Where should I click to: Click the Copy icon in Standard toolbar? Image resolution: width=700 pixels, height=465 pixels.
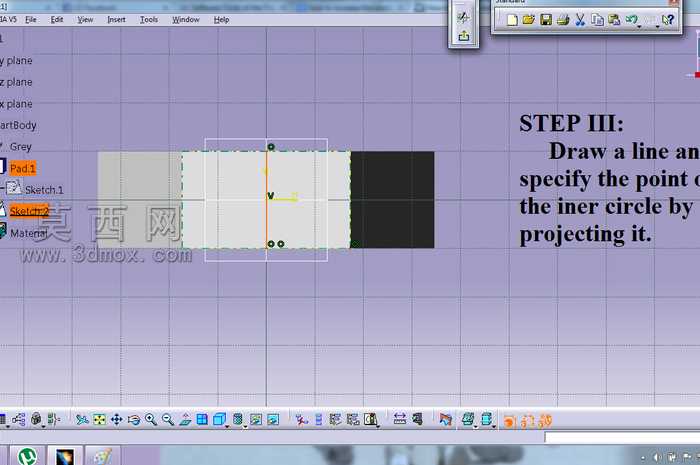597,20
